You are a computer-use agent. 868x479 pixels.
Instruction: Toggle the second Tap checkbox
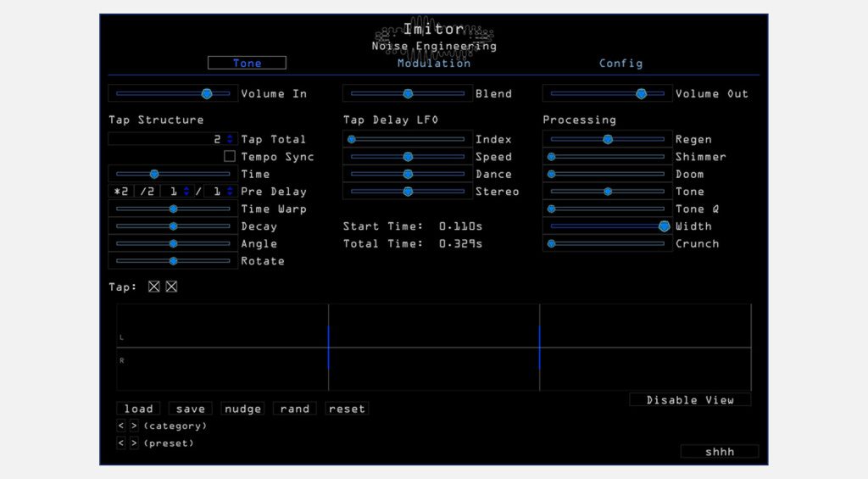[x=171, y=287]
